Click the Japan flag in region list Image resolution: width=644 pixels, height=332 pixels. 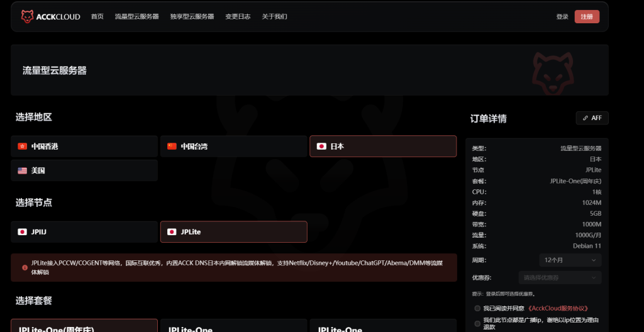tap(321, 147)
